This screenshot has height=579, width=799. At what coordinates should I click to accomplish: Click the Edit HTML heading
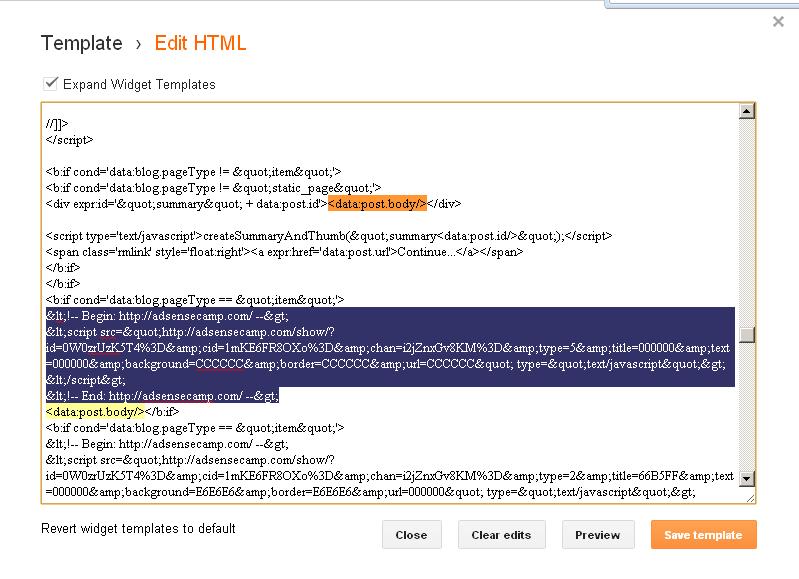200,43
